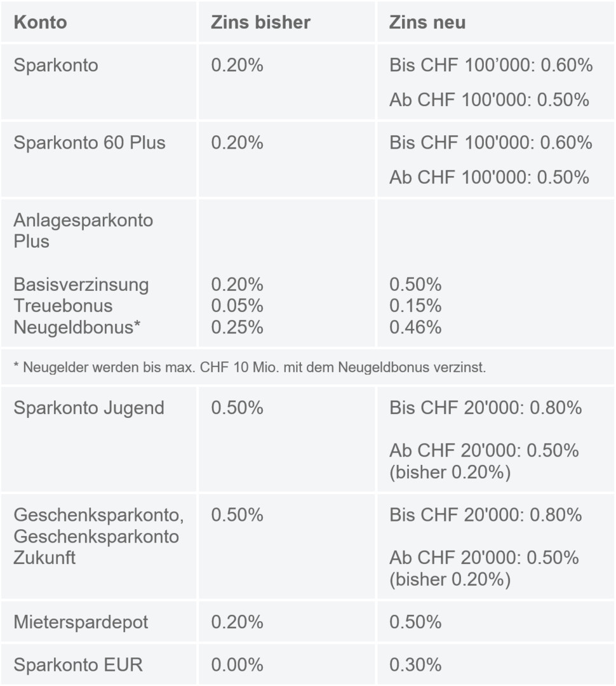Screen dimensions: 616x686
Task: Click the 0.25% previous Neugeldbonus rate
Action: click(x=237, y=327)
